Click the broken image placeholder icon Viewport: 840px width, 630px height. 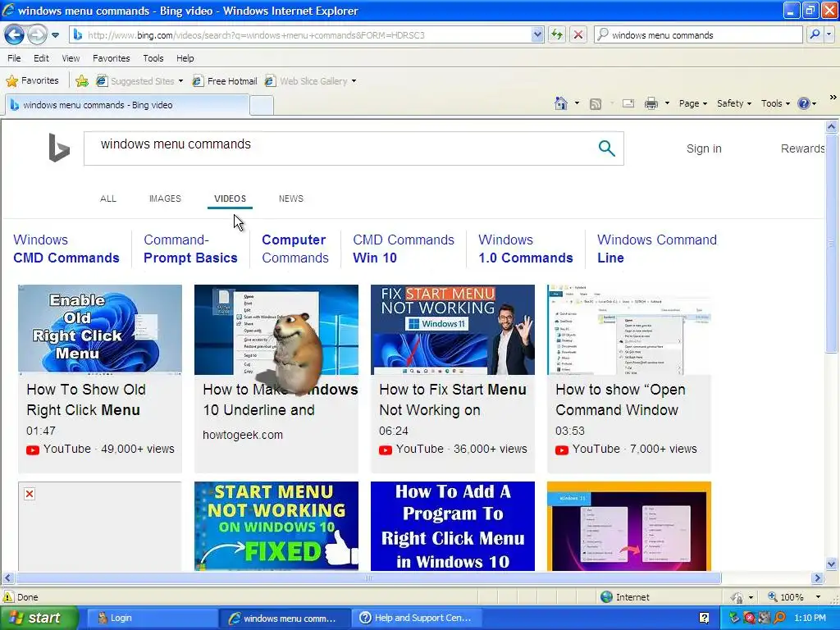[x=30, y=494]
